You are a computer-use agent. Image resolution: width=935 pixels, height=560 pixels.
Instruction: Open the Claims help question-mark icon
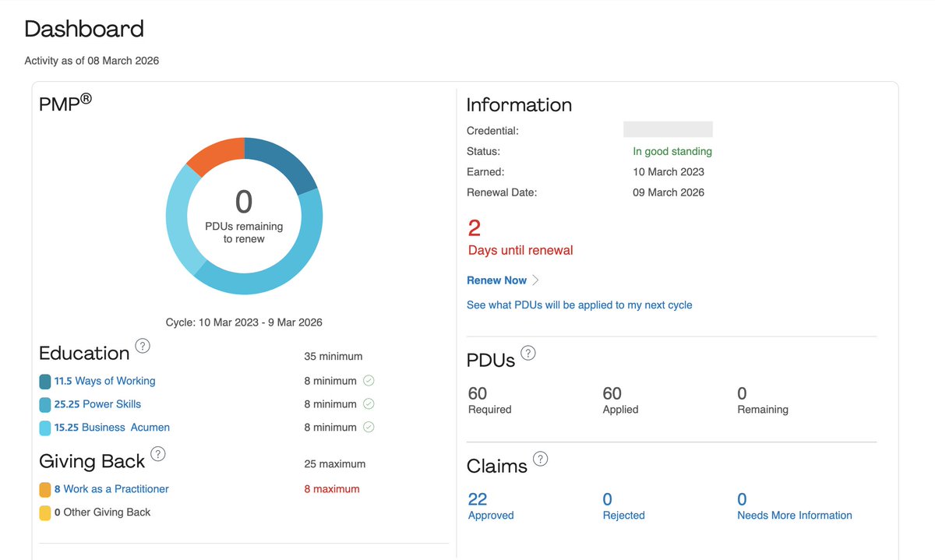coord(540,459)
